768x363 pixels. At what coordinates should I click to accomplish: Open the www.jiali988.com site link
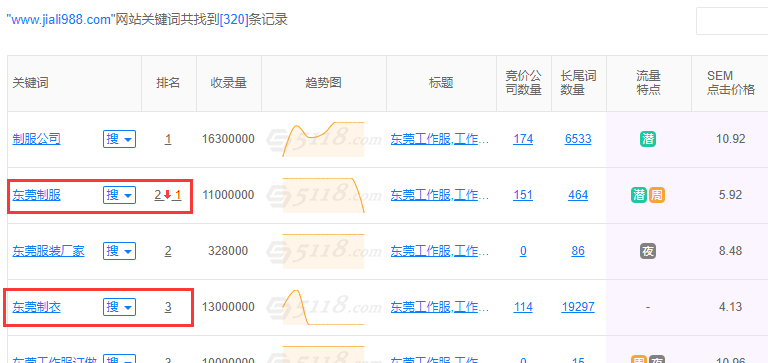pyautogui.click(x=61, y=20)
